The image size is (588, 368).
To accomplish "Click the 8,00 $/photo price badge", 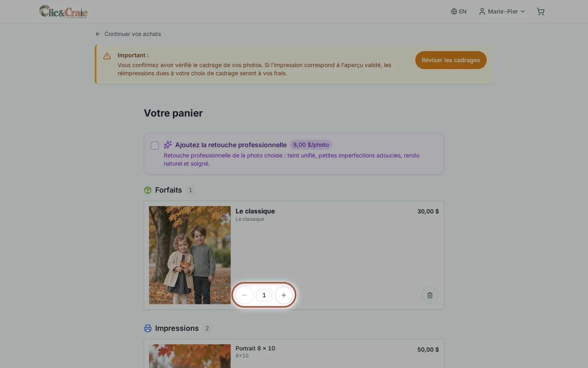I will [311, 145].
